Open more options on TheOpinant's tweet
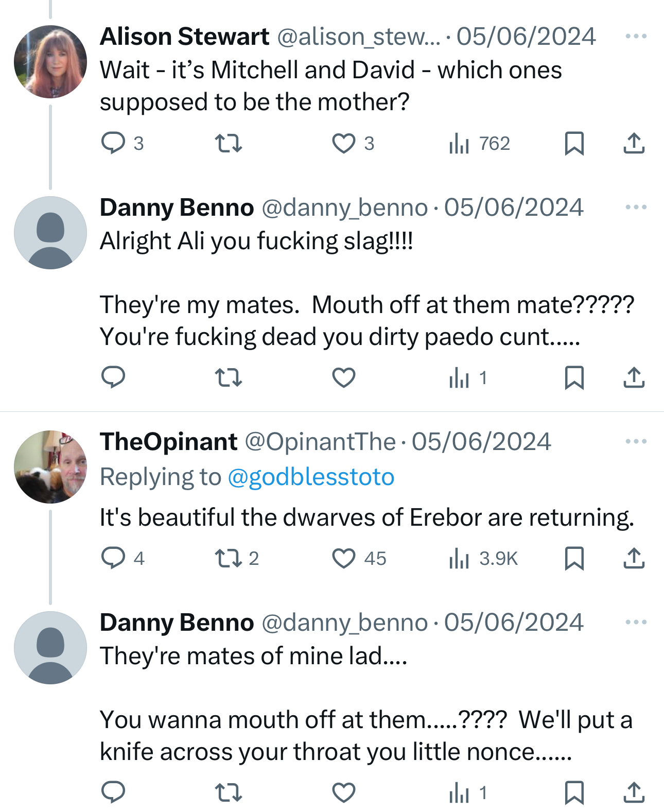Viewport: 664px width, 812px height. pyautogui.click(x=636, y=441)
